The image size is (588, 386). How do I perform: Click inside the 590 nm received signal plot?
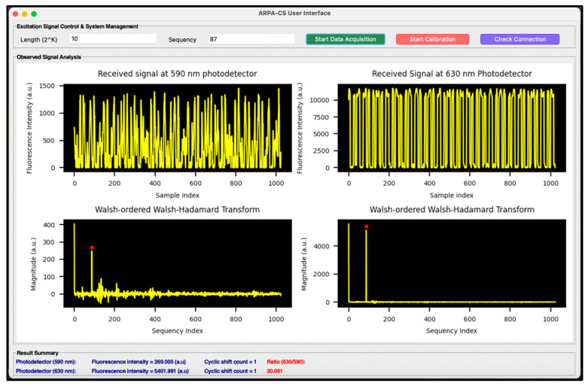176,127
